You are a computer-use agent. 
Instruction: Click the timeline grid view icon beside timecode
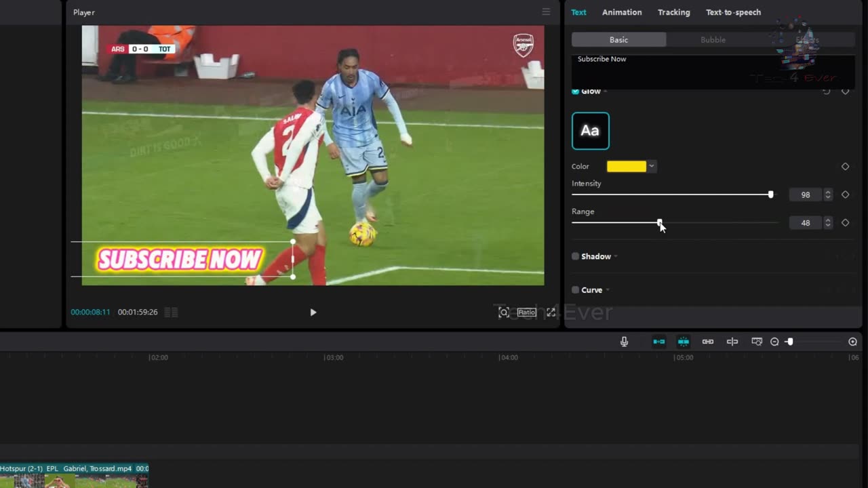(172, 312)
